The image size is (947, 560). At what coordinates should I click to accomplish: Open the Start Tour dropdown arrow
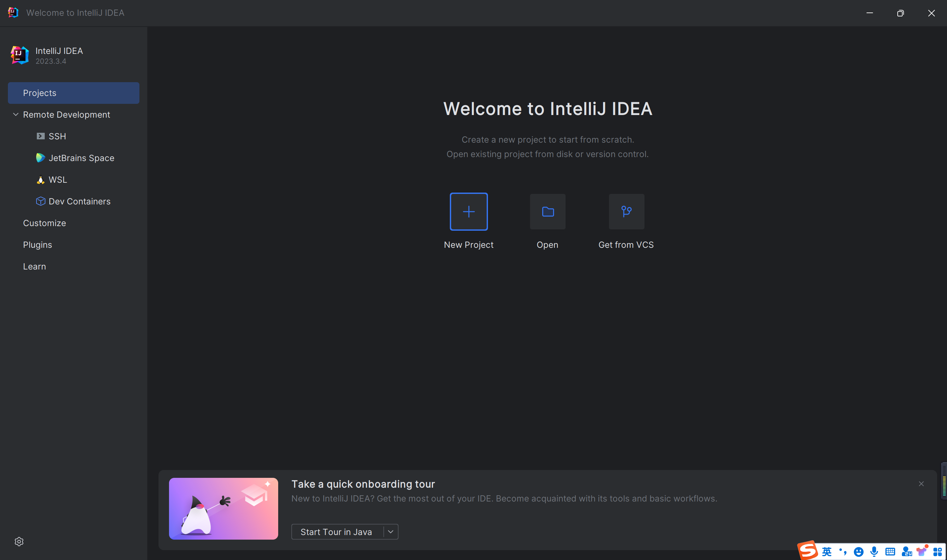[x=391, y=532]
